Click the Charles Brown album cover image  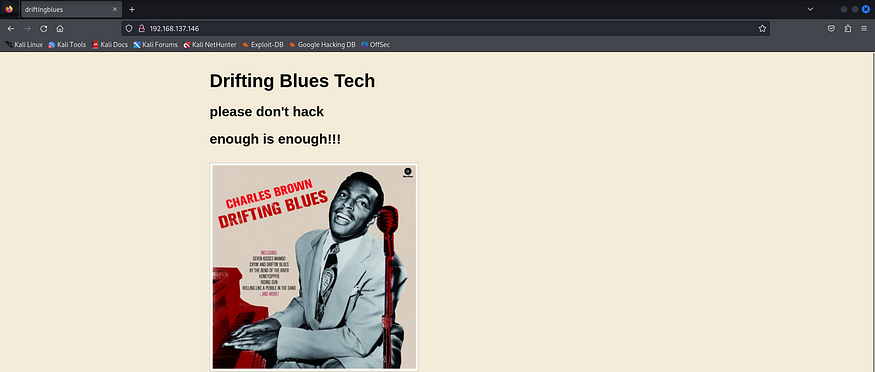pyautogui.click(x=314, y=267)
